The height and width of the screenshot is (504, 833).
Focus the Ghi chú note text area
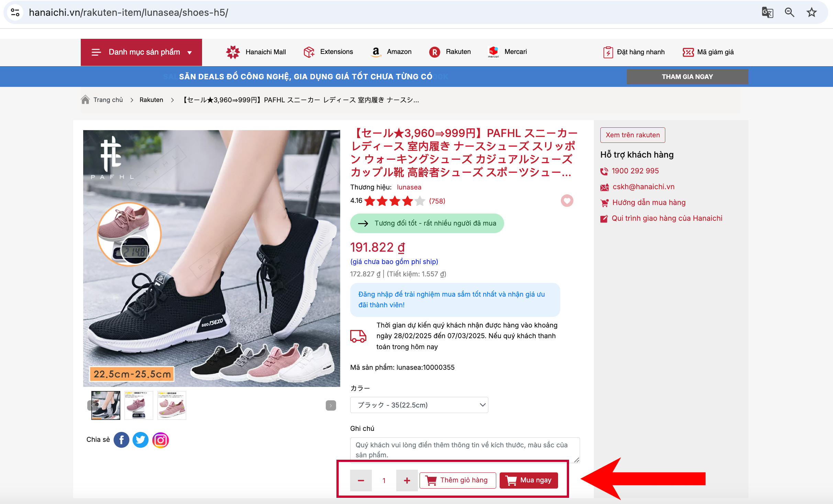pyautogui.click(x=465, y=450)
